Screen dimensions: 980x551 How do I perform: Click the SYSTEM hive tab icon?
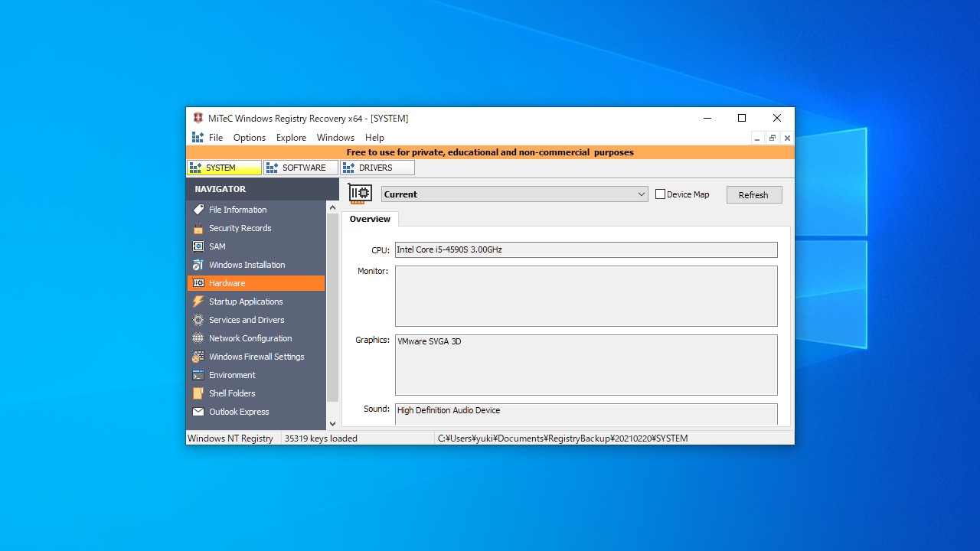tap(196, 168)
